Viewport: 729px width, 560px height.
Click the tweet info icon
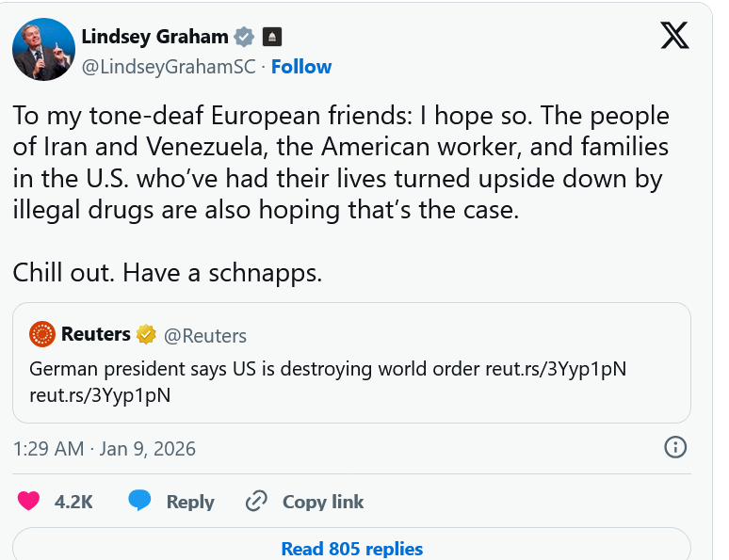click(675, 447)
